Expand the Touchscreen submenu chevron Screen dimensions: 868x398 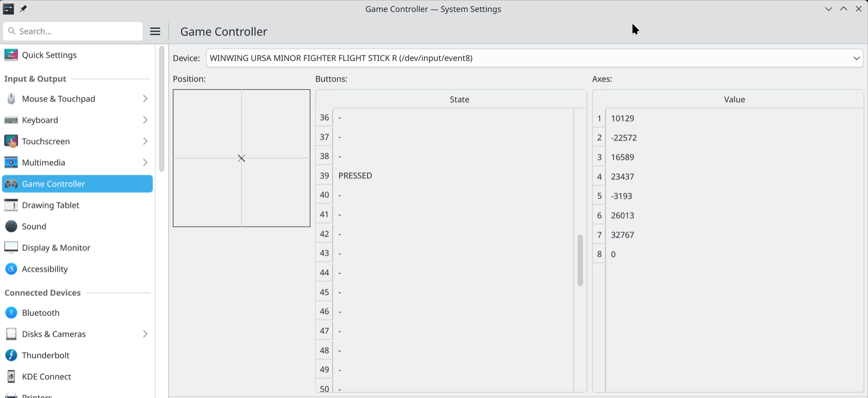click(145, 141)
